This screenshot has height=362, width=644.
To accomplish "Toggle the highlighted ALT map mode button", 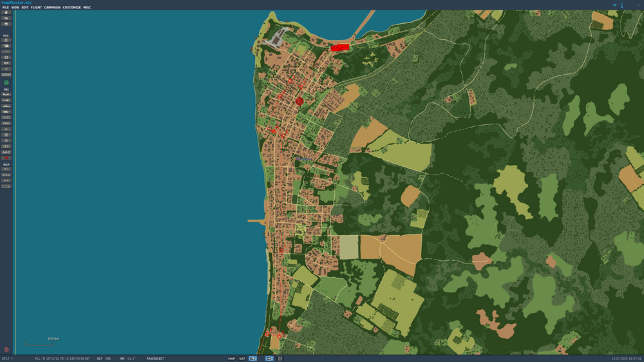I will [252, 359].
